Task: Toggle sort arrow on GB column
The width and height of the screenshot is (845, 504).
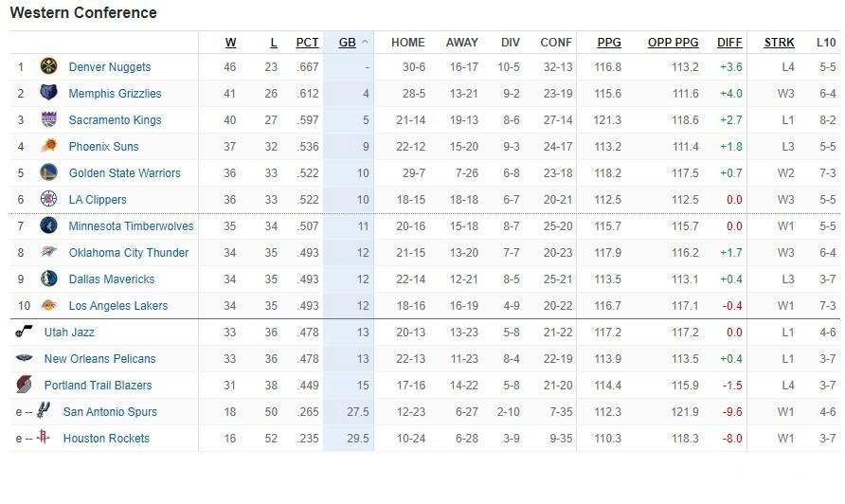Action: 365,43
